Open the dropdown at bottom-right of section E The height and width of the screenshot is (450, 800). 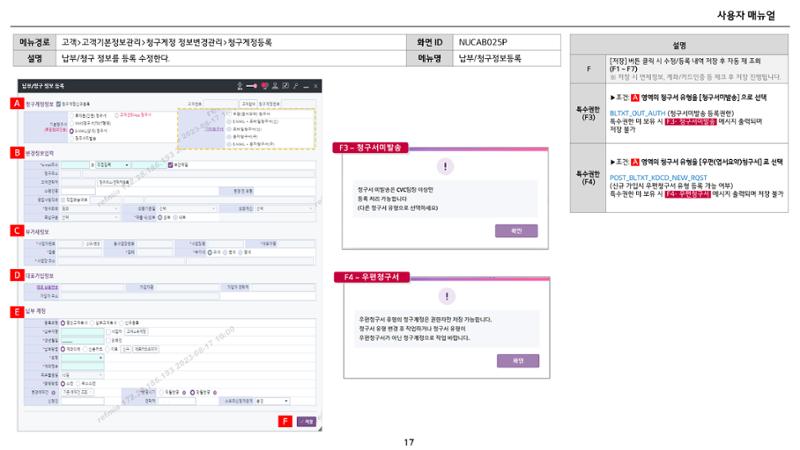tap(272, 401)
